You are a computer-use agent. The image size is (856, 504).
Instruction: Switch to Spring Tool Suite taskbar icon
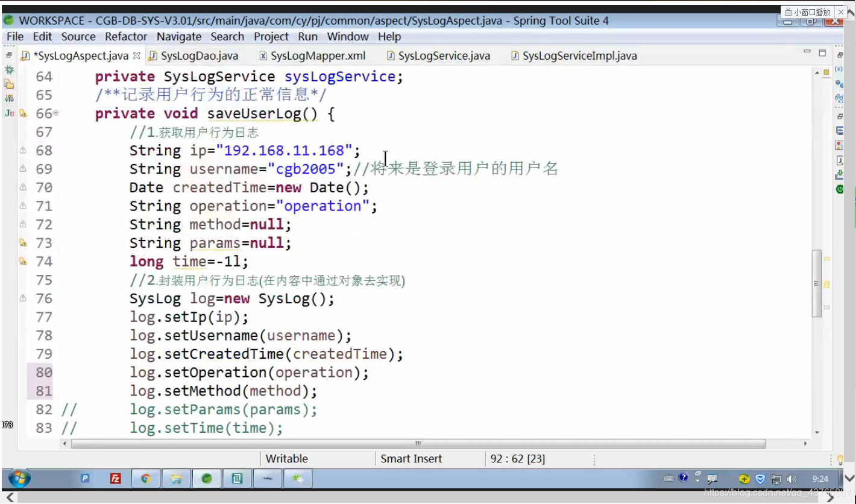coord(207,479)
